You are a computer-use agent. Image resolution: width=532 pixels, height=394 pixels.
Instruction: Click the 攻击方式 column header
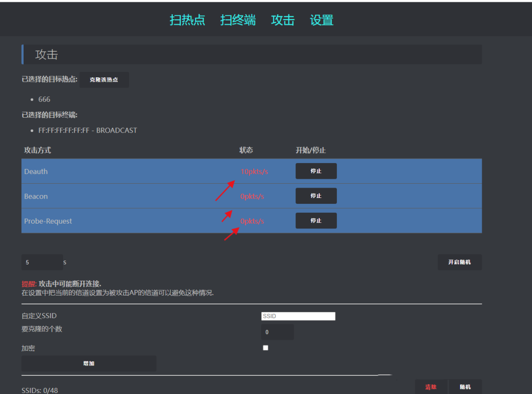click(x=37, y=150)
